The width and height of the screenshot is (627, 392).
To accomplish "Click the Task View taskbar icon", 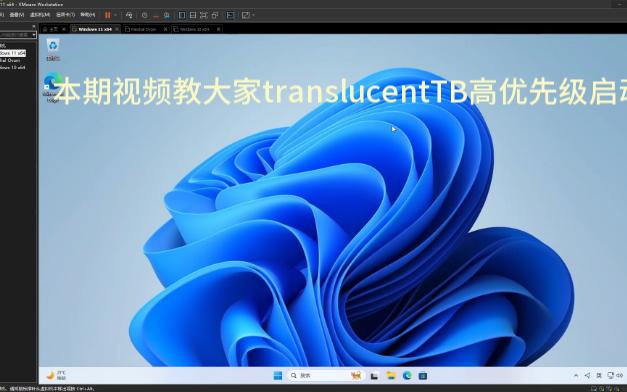I will 374,376.
